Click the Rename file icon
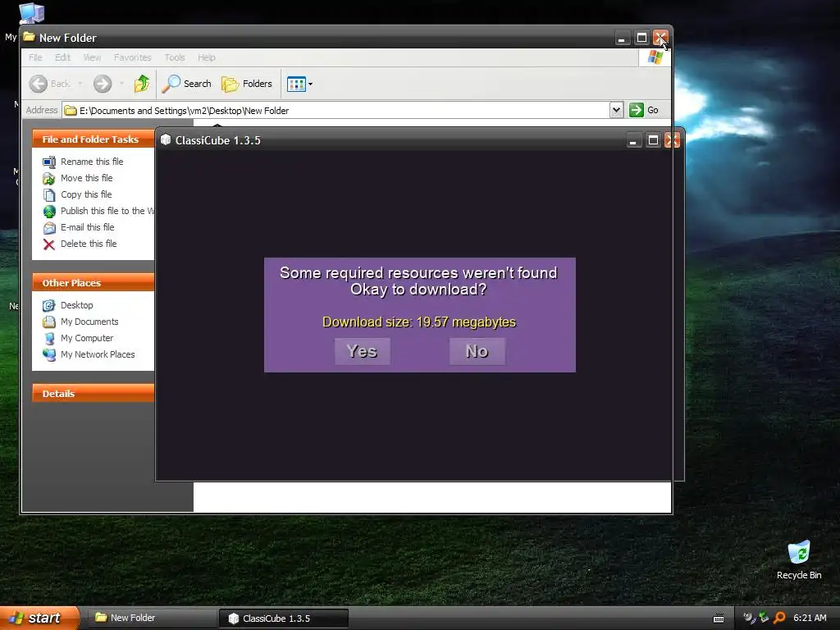The width and height of the screenshot is (840, 630). 48,162
